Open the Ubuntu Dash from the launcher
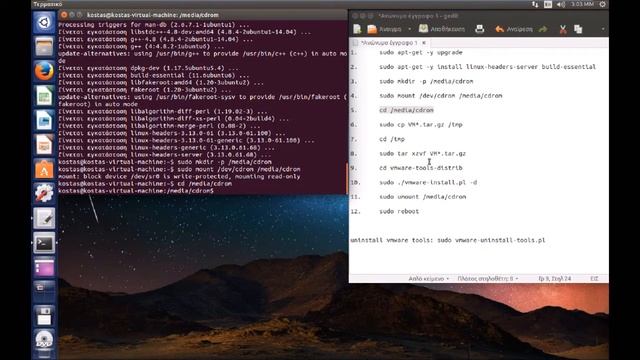The width and height of the screenshot is (640, 360). (44, 22)
